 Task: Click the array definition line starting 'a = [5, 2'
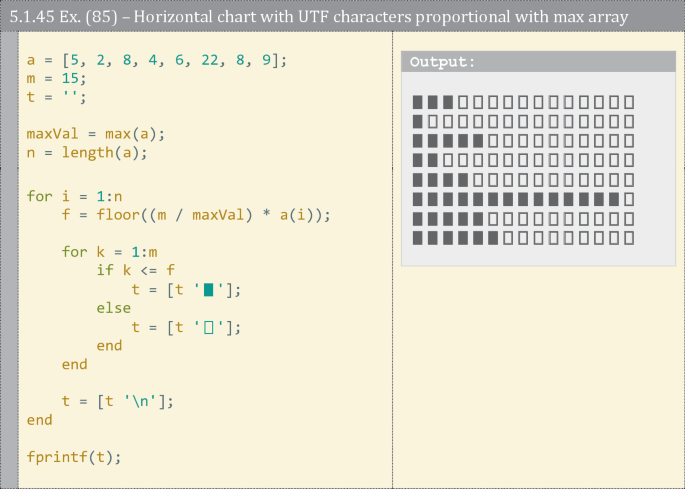tap(157, 60)
